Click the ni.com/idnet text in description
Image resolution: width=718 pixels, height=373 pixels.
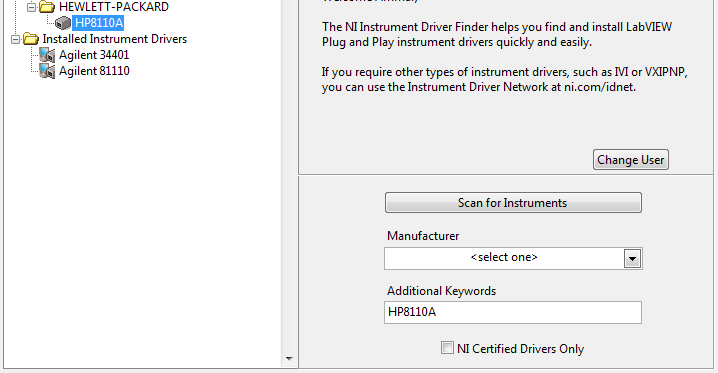[x=598, y=87]
